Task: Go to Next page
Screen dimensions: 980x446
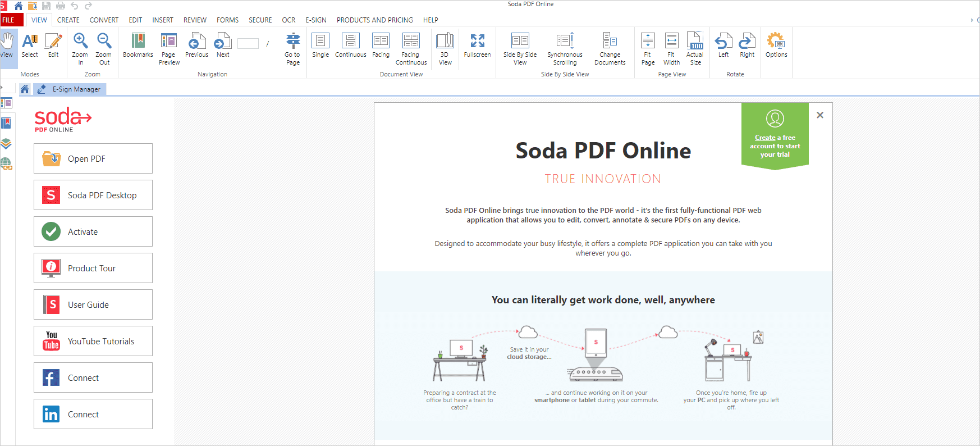Action: [223, 45]
